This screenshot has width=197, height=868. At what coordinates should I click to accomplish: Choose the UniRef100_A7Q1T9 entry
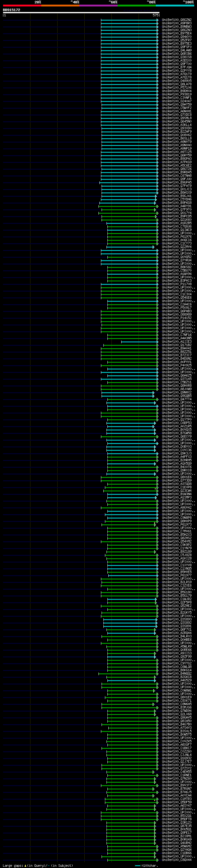click(176, 74)
